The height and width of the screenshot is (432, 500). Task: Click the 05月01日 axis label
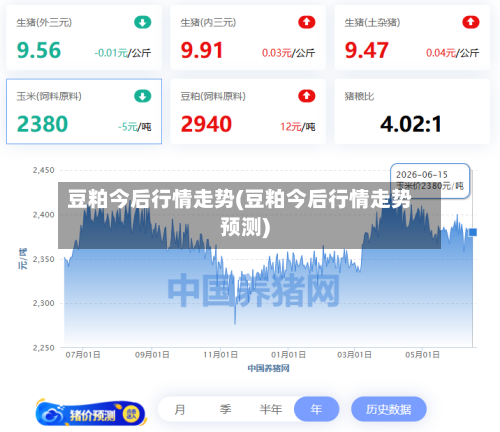click(422, 355)
